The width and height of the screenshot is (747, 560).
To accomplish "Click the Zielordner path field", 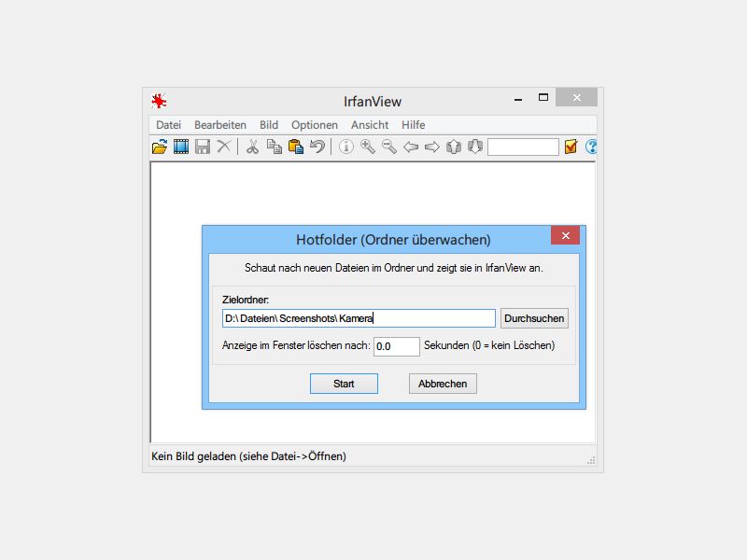I will (x=359, y=318).
